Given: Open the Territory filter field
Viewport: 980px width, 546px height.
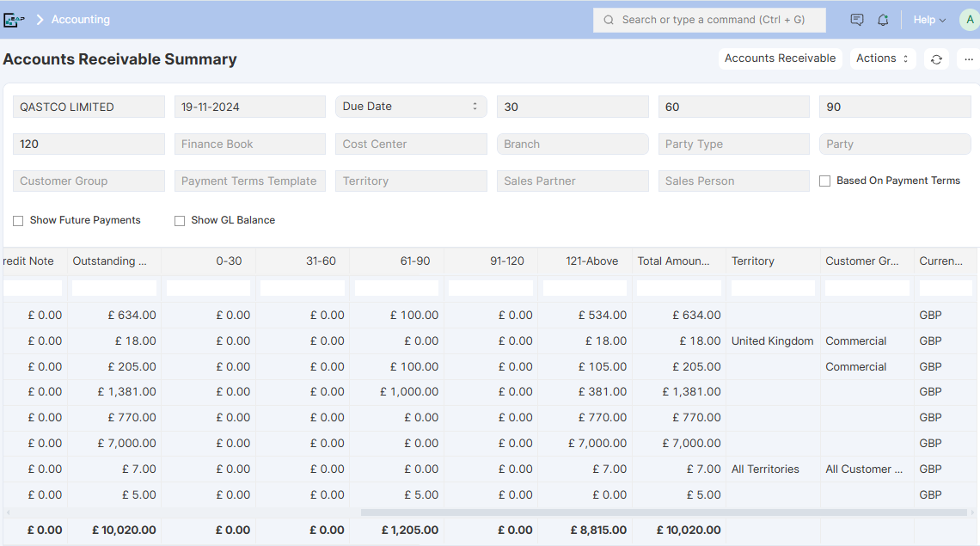Looking at the screenshot, I should tap(411, 181).
